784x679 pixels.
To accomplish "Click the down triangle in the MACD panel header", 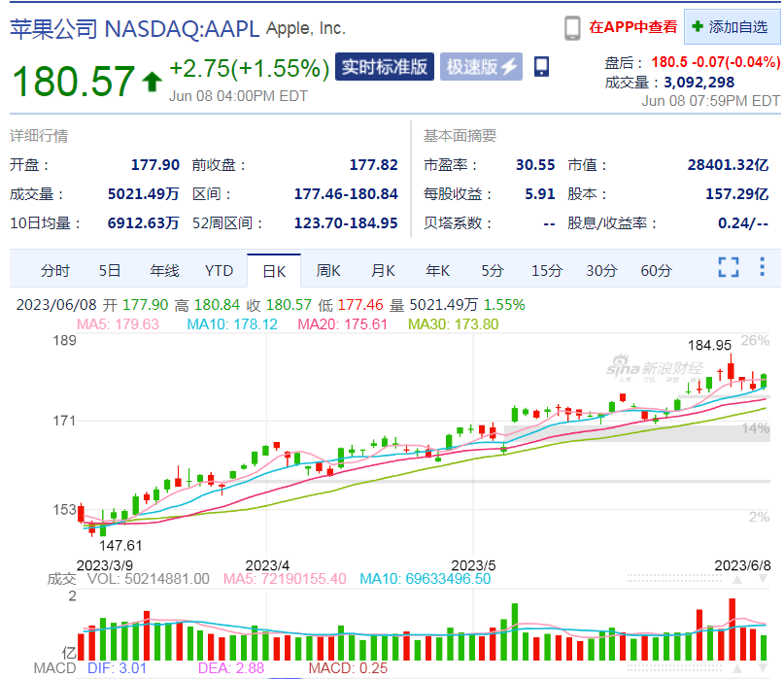I will click(x=763, y=668).
